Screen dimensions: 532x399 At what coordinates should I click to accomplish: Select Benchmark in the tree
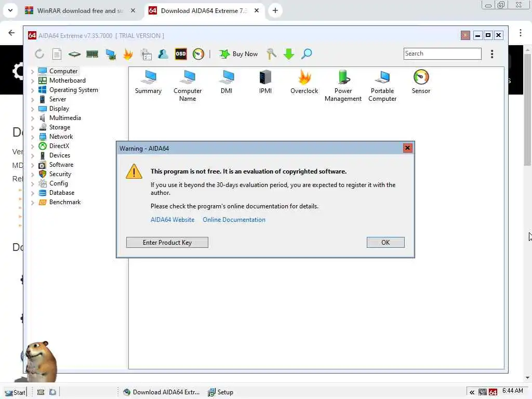(65, 202)
